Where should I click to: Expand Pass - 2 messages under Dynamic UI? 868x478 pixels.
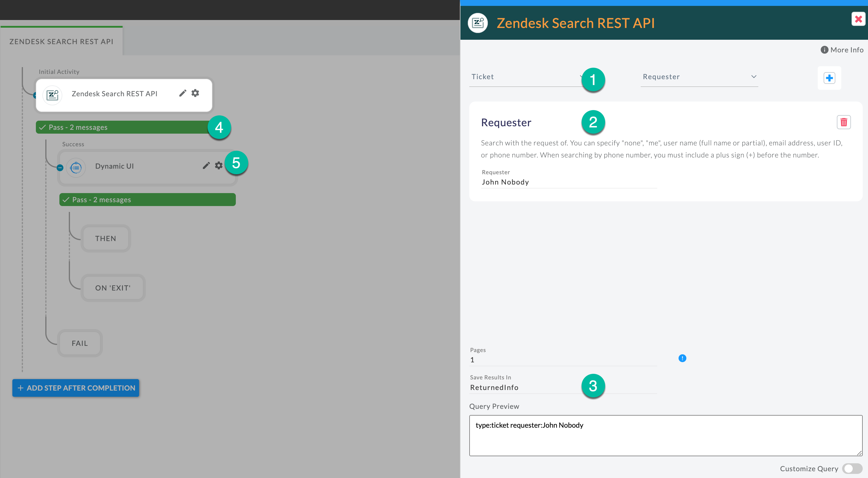tap(148, 200)
